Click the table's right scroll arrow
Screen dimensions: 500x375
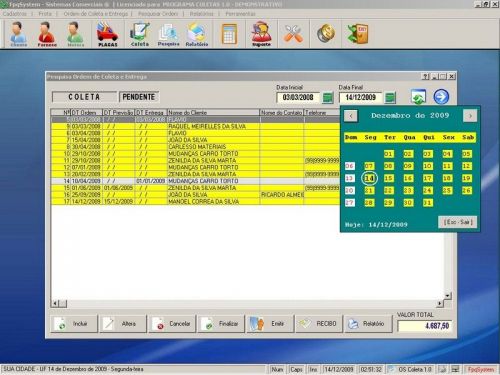pos(440,304)
